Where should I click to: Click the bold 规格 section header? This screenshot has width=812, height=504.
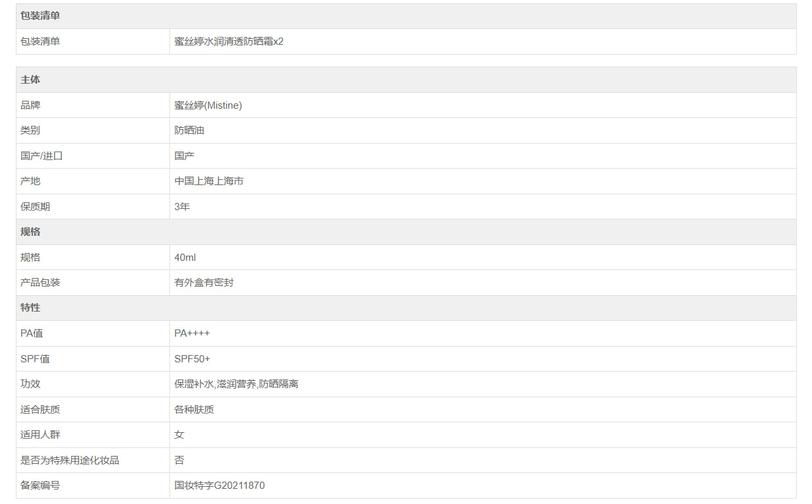point(30,232)
